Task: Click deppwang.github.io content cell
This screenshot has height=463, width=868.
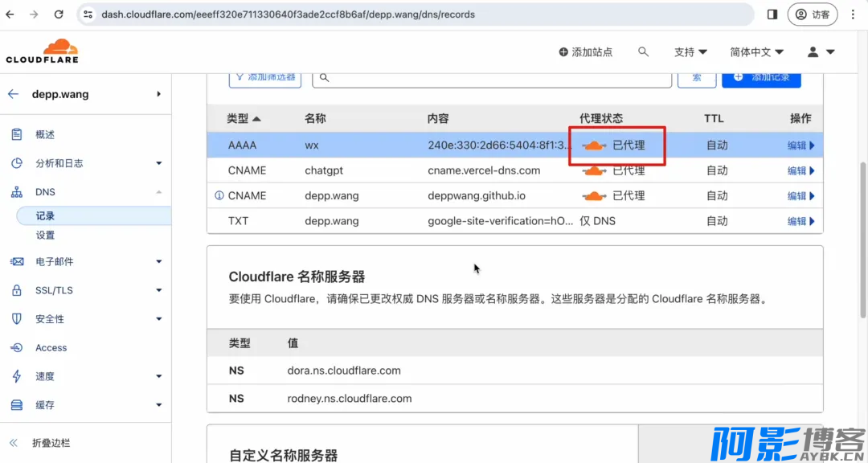Action: [477, 196]
